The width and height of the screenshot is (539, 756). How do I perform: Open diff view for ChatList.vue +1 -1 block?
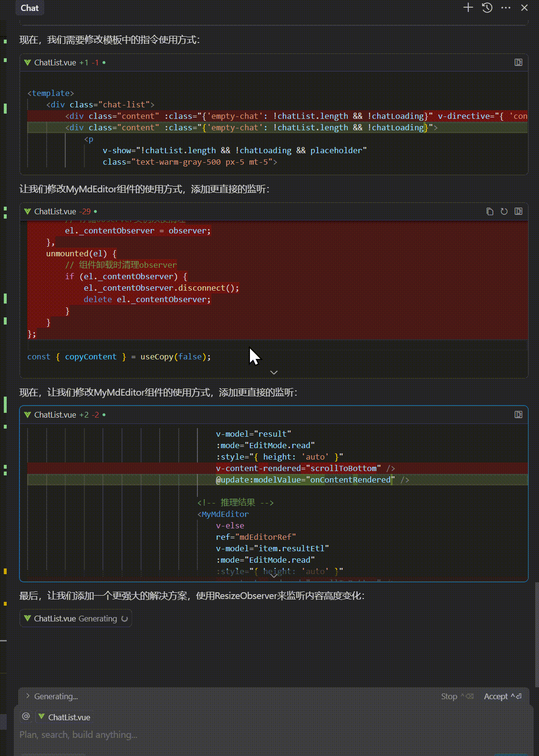(518, 63)
